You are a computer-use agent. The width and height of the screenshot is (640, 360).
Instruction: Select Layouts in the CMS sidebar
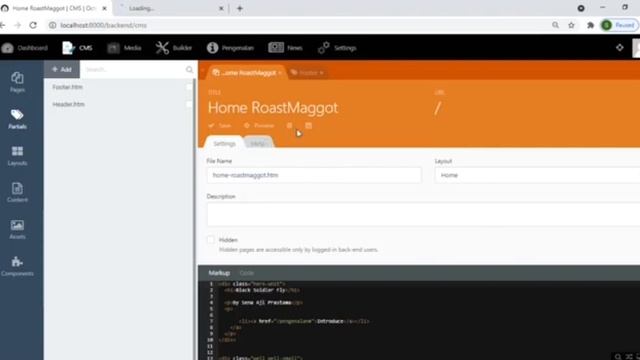pyautogui.click(x=17, y=156)
